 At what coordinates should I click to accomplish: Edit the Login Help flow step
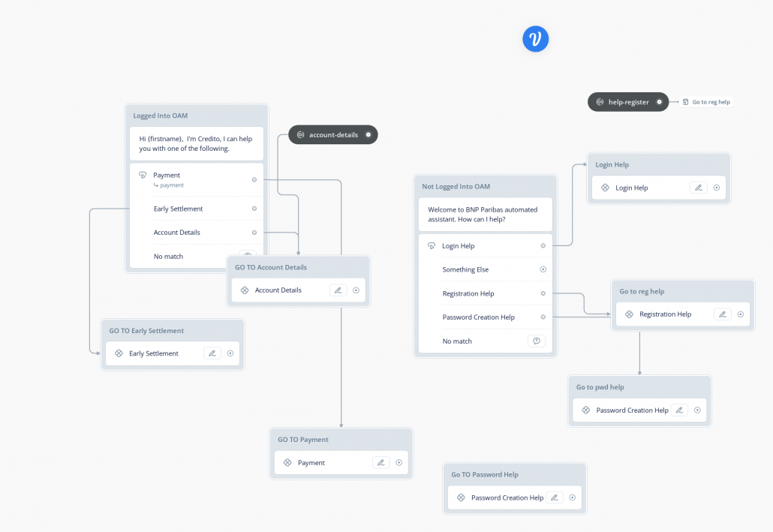point(699,188)
